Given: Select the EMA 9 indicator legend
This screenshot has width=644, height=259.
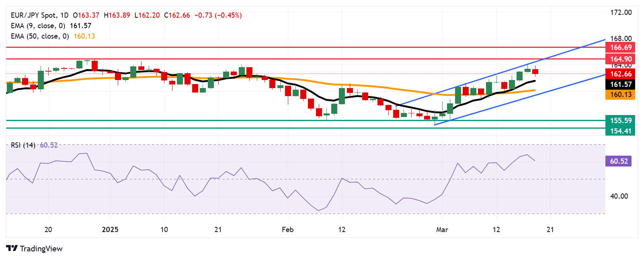Looking at the screenshot, I should (38, 26).
